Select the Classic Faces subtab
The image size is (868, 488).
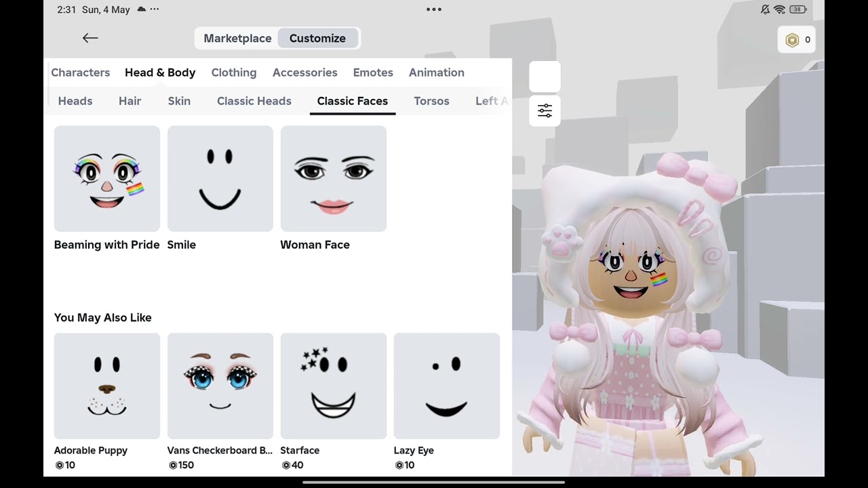pyautogui.click(x=353, y=101)
